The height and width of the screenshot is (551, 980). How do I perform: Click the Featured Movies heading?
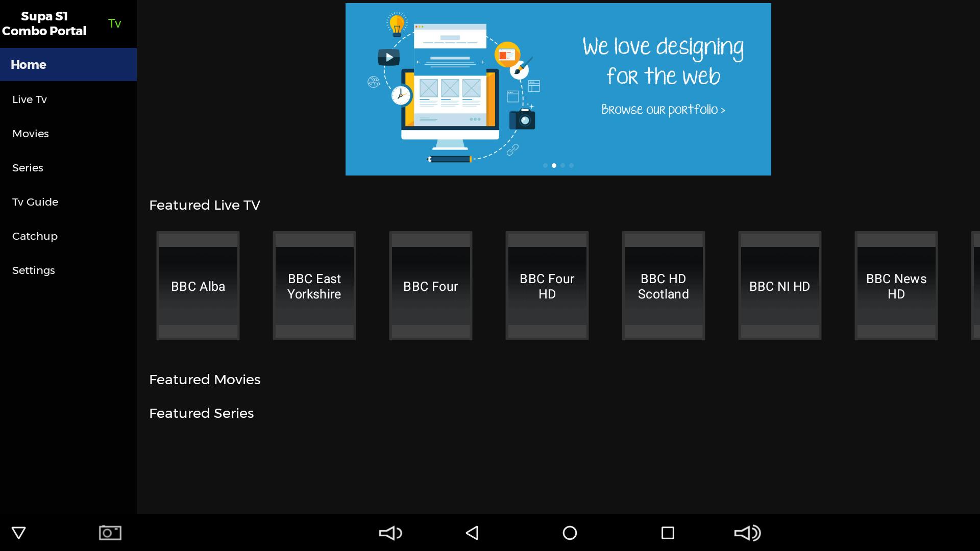205,380
